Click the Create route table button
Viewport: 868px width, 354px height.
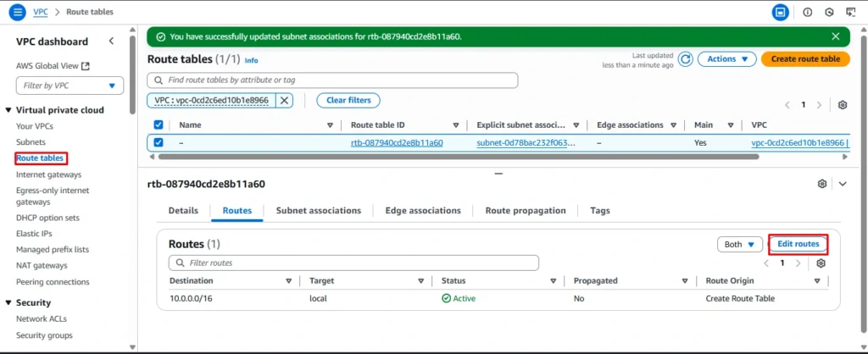click(x=805, y=59)
